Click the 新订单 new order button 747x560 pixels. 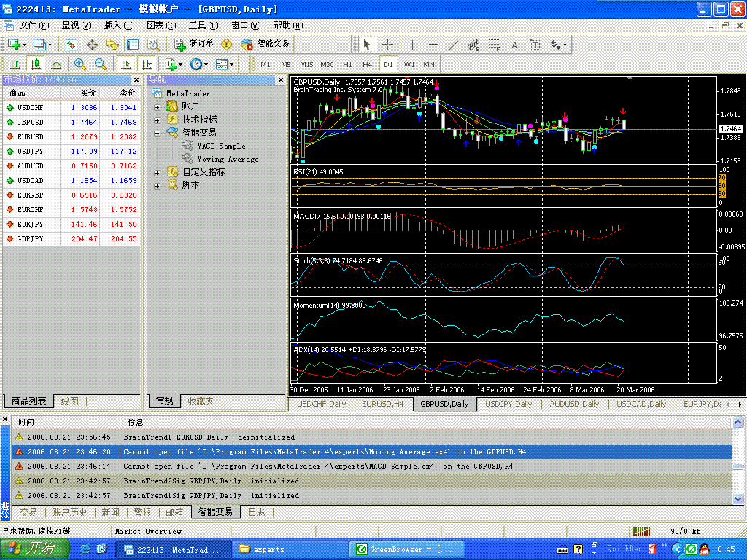pyautogui.click(x=193, y=44)
